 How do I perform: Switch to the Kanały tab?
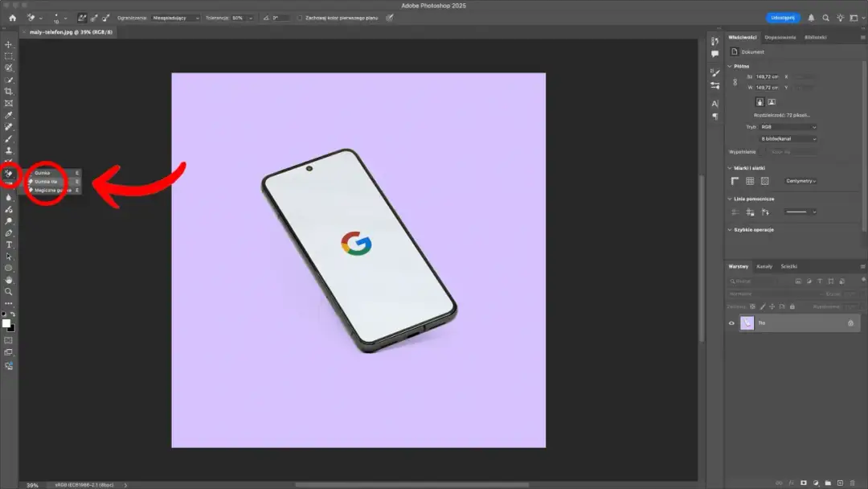coord(764,266)
